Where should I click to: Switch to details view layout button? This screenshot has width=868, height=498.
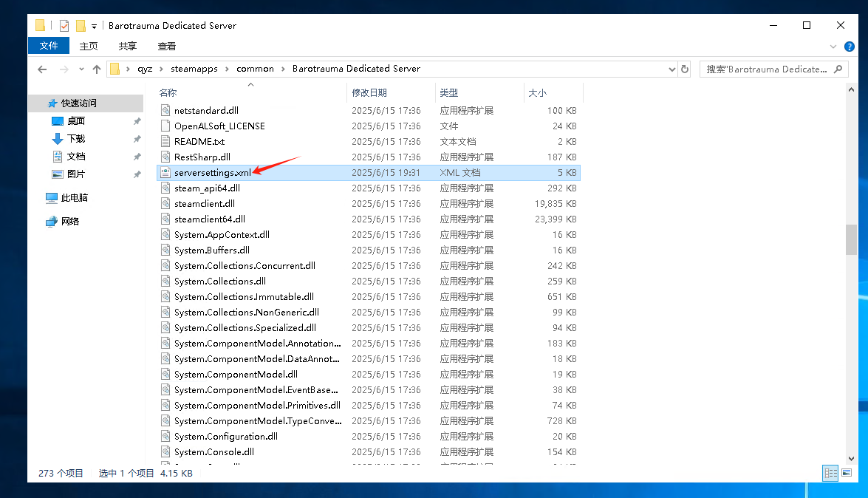point(830,473)
